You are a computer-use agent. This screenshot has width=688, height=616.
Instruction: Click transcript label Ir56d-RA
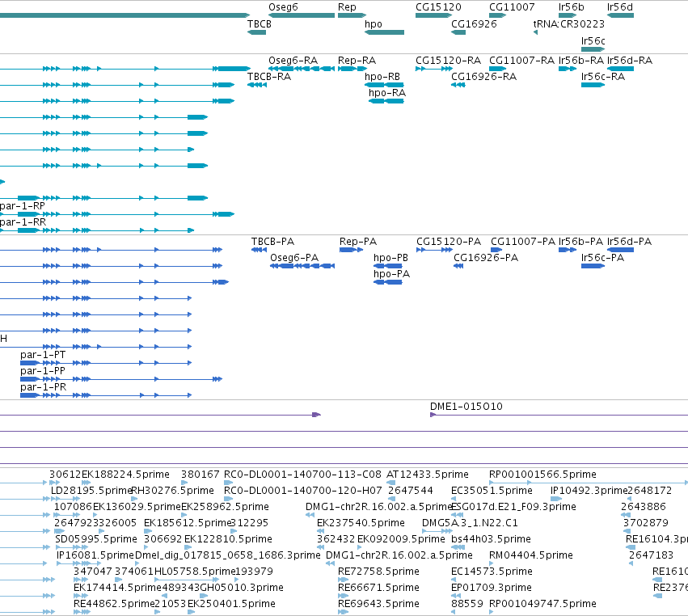coord(630,61)
